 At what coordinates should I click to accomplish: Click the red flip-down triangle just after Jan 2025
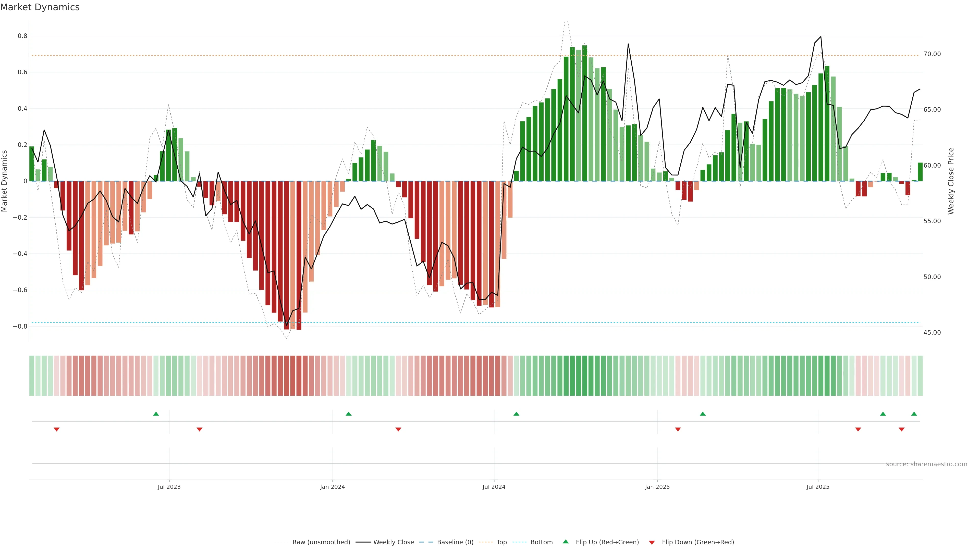(678, 429)
